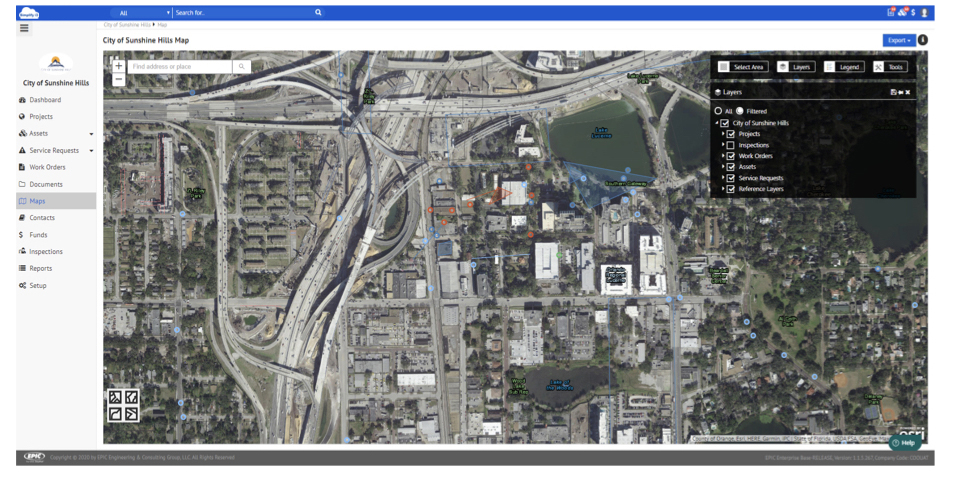The width and height of the screenshot is (960, 496).
Task: Zoom out of the map with minus button
Action: tap(118, 79)
